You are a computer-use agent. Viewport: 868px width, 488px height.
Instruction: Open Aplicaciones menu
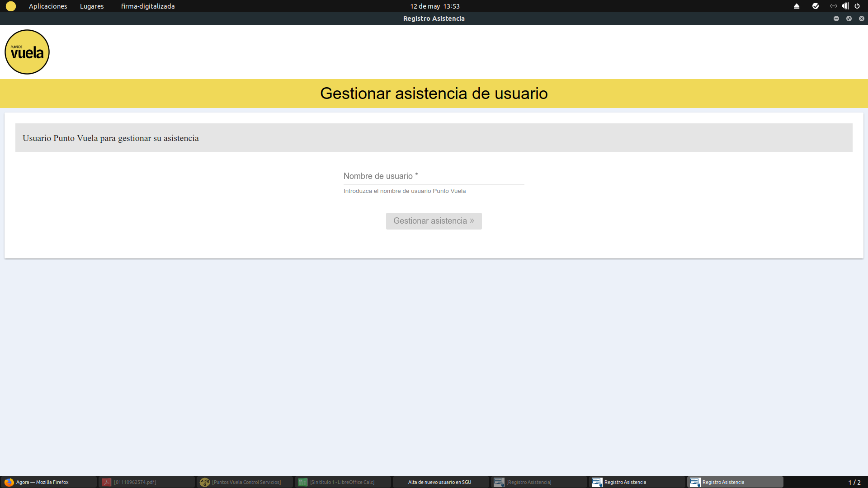[x=48, y=6]
